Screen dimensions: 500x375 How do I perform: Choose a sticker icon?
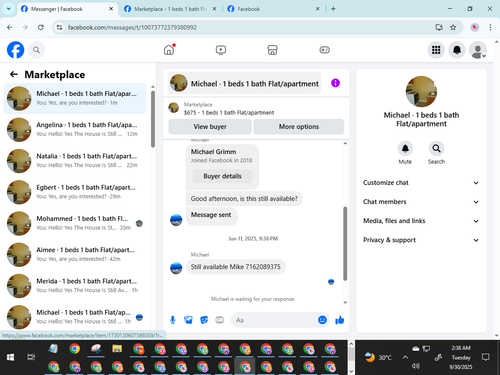pos(204,320)
